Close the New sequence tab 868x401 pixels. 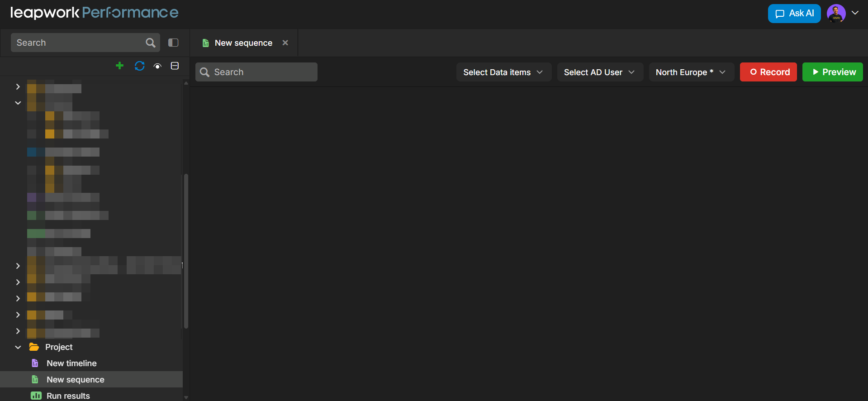click(285, 43)
